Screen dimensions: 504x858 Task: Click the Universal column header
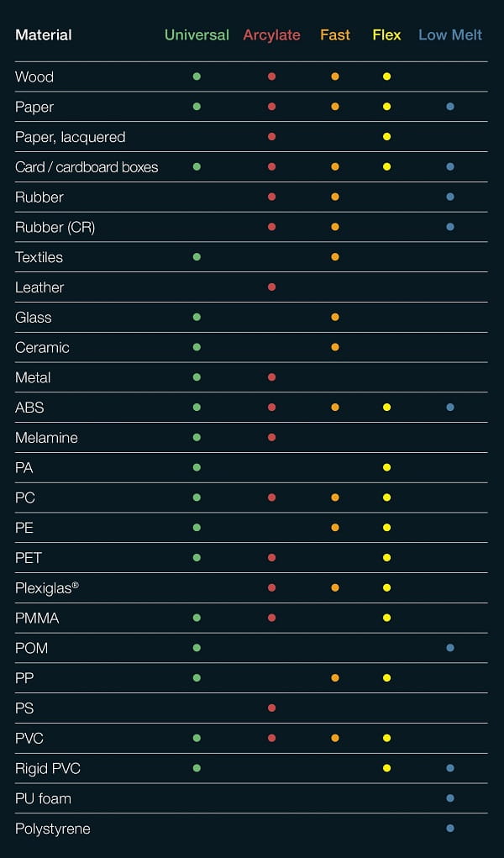[x=197, y=35]
